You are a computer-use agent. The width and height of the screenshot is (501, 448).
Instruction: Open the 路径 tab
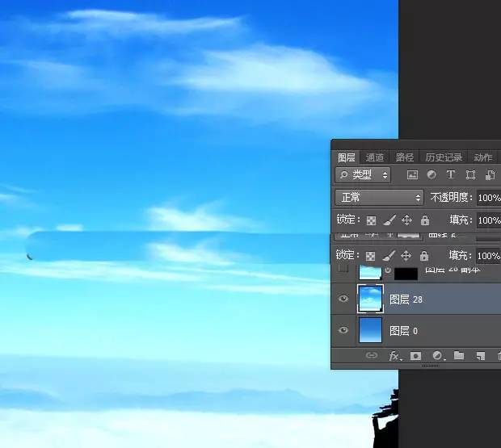click(404, 157)
